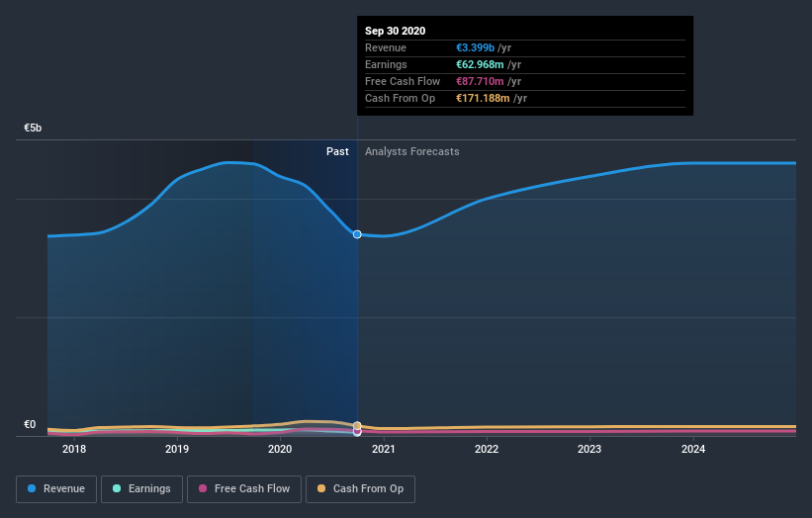Image resolution: width=812 pixels, height=518 pixels.
Task: Click the Sep 30 2020 tooltip date
Action: [396, 31]
